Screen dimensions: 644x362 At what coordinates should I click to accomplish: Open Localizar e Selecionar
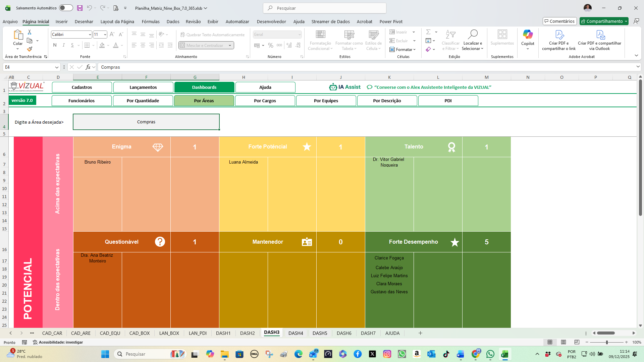(473, 40)
